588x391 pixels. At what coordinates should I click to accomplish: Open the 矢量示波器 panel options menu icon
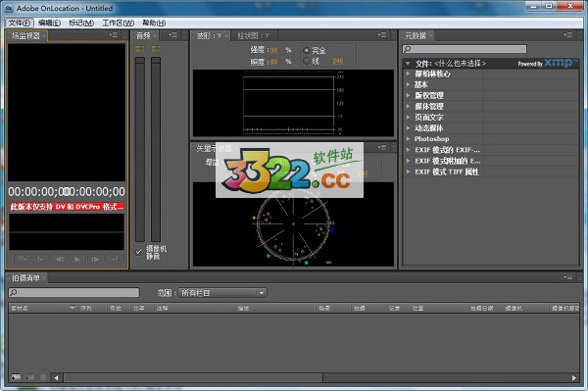click(382, 148)
